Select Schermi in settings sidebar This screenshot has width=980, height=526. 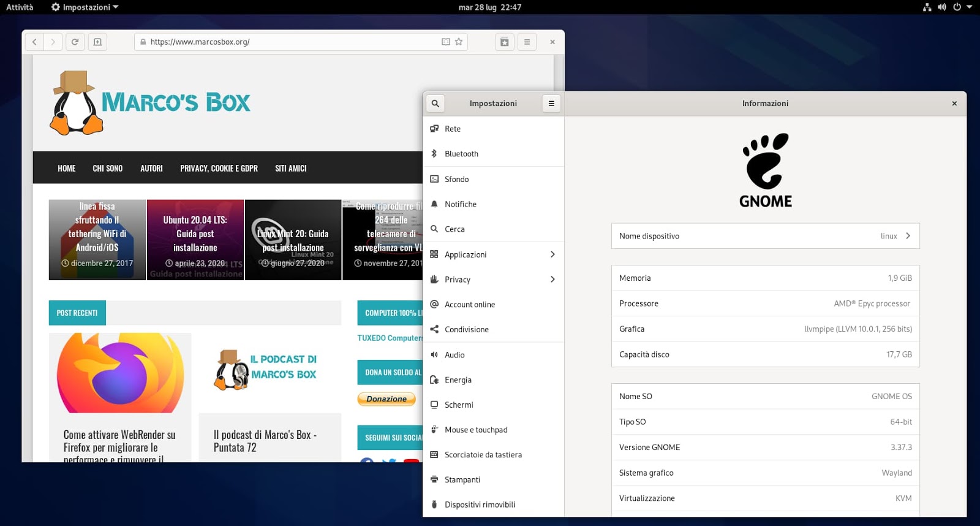coord(493,405)
